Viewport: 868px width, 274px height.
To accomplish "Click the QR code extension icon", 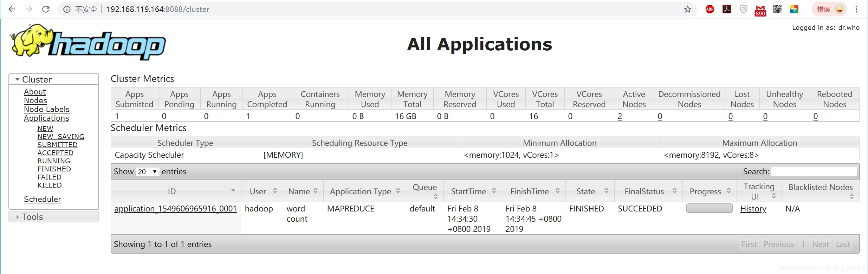I will click(x=777, y=9).
